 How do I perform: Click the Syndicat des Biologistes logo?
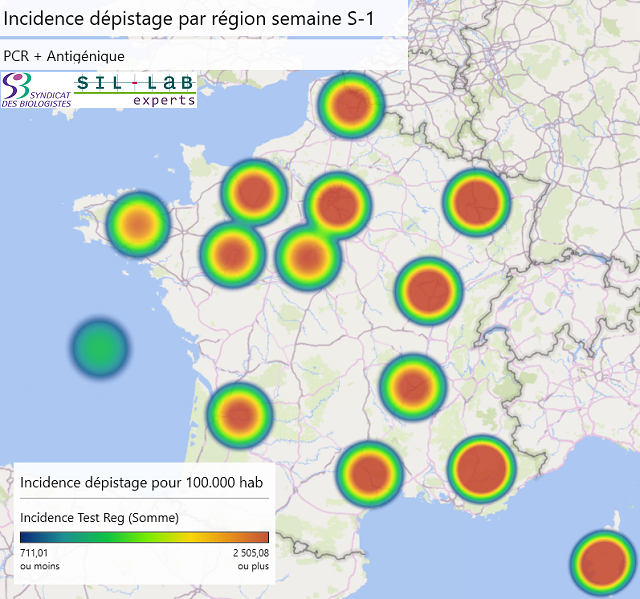coord(37,90)
